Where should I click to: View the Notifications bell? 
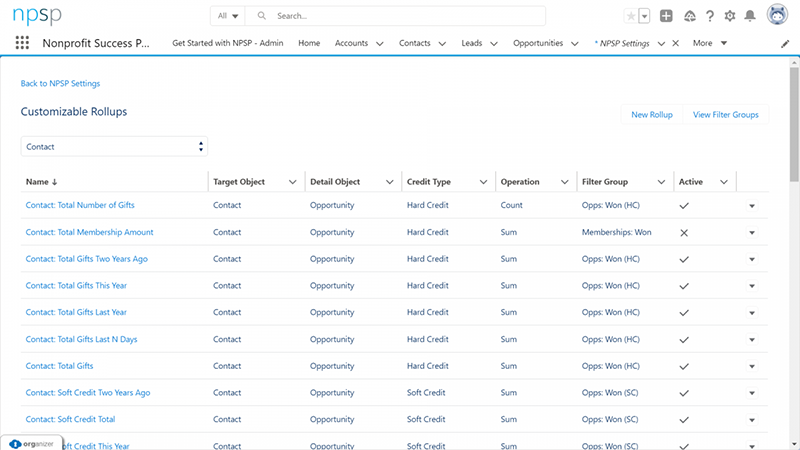750,16
